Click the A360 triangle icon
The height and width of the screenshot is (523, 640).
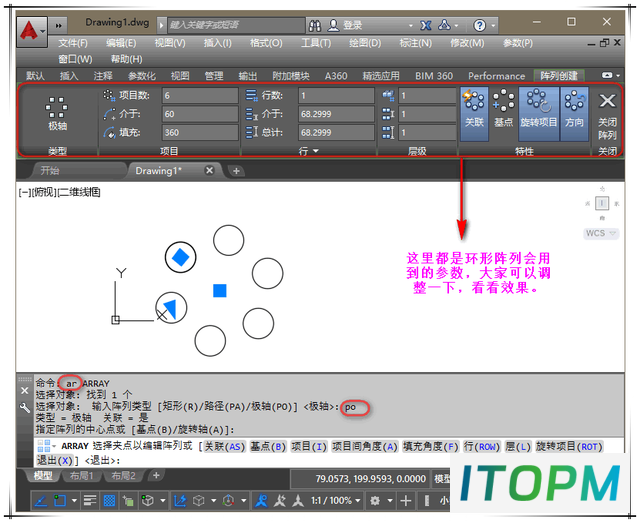point(444,25)
